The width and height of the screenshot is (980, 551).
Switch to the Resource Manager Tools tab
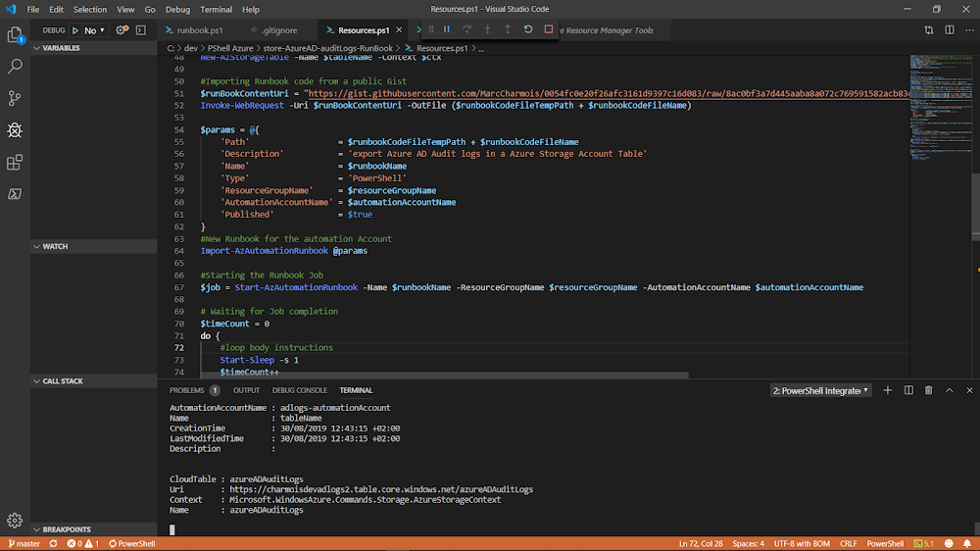pyautogui.click(x=607, y=30)
